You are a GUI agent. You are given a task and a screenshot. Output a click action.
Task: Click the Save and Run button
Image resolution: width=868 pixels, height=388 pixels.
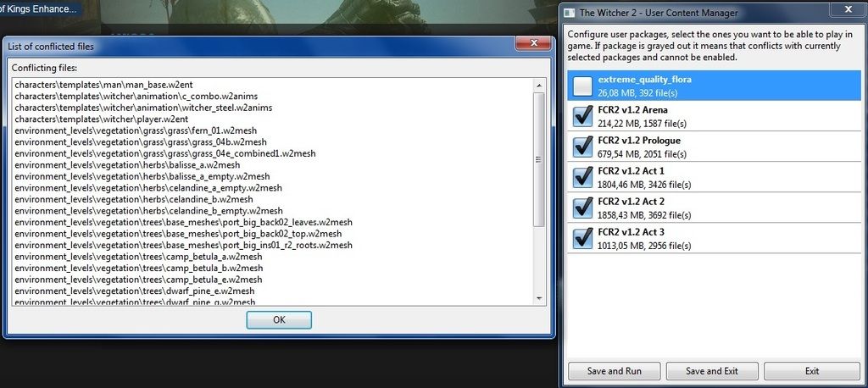click(x=614, y=371)
